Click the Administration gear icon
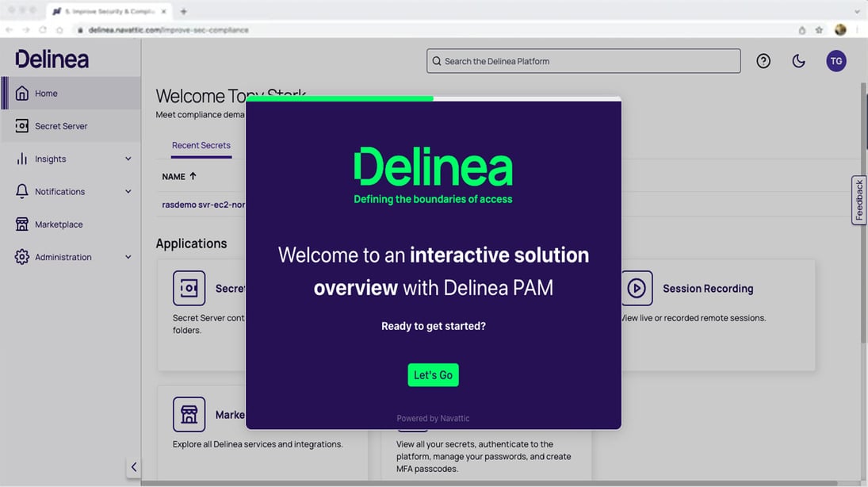This screenshot has height=487, width=868. coord(22,256)
